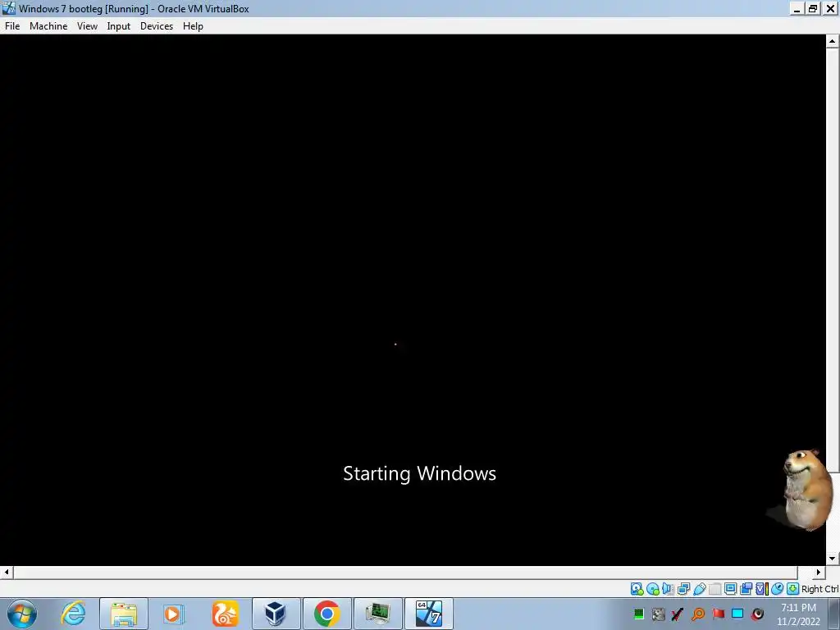Open the Windows Start menu
Screen dimensions: 840x630
pos(22,614)
